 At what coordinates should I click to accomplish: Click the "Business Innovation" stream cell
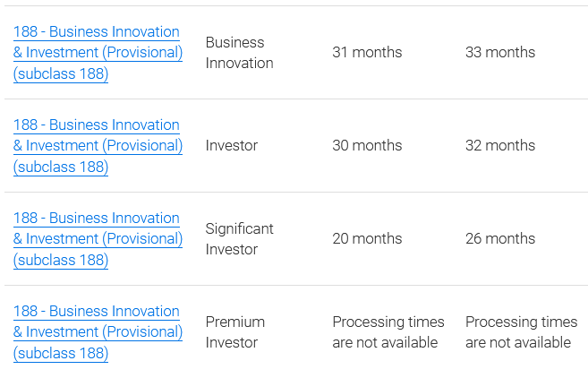(239, 53)
